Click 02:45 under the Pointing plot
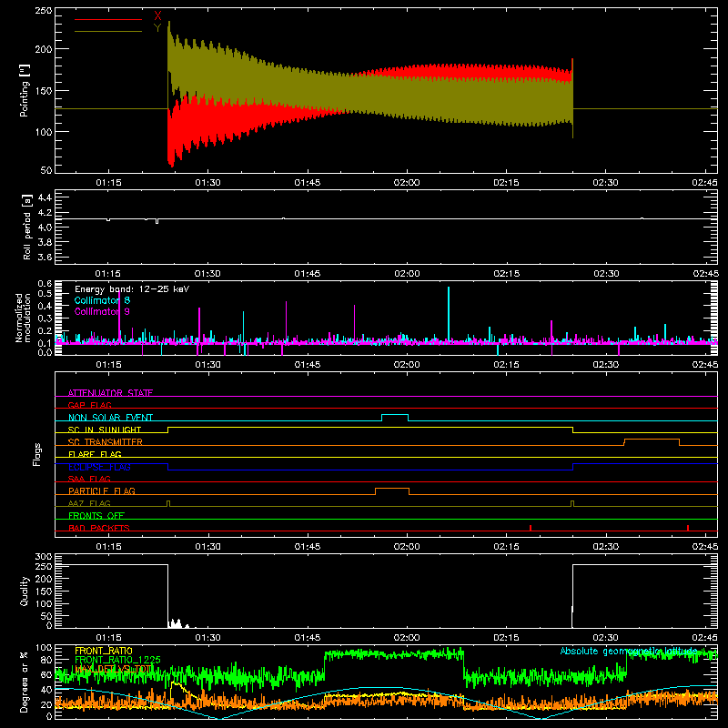Screen dimensions: 728x728 coord(704,183)
